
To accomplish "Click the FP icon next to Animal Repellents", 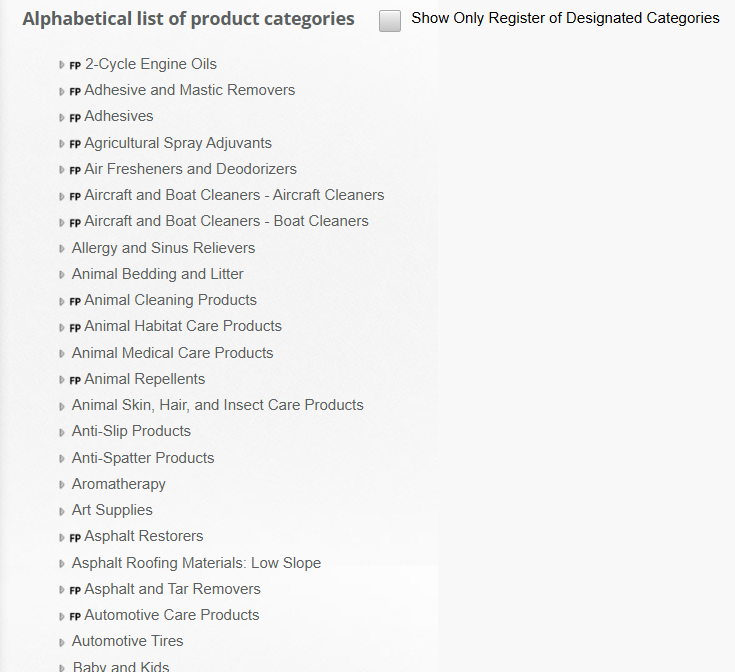I will click(76, 380).
